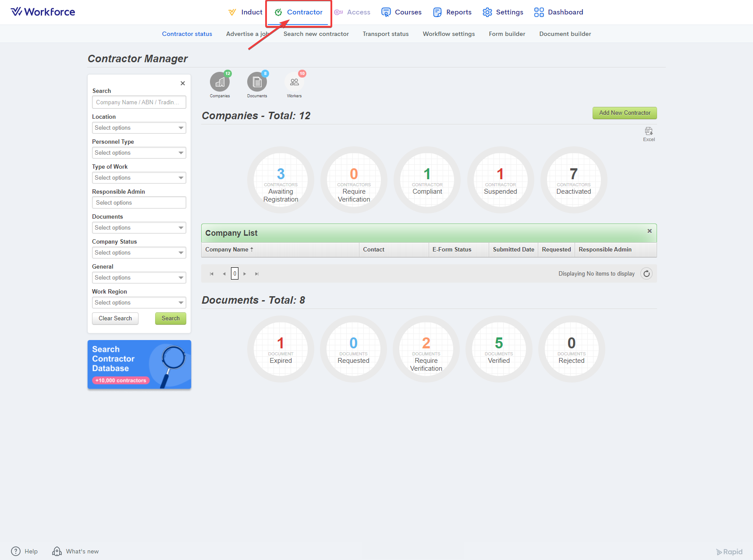Open the Work Region dropdown

tap(139, 303)
